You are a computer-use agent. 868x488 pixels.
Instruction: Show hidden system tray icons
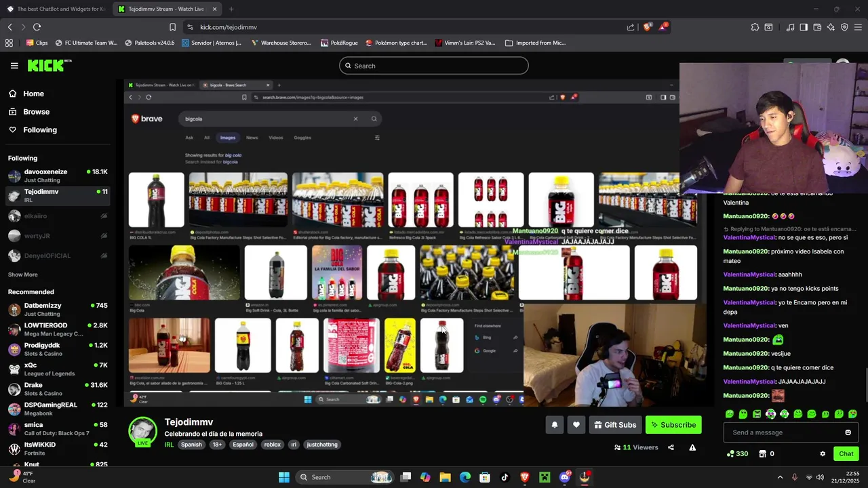pyautogui.click(x=780, y=477)
